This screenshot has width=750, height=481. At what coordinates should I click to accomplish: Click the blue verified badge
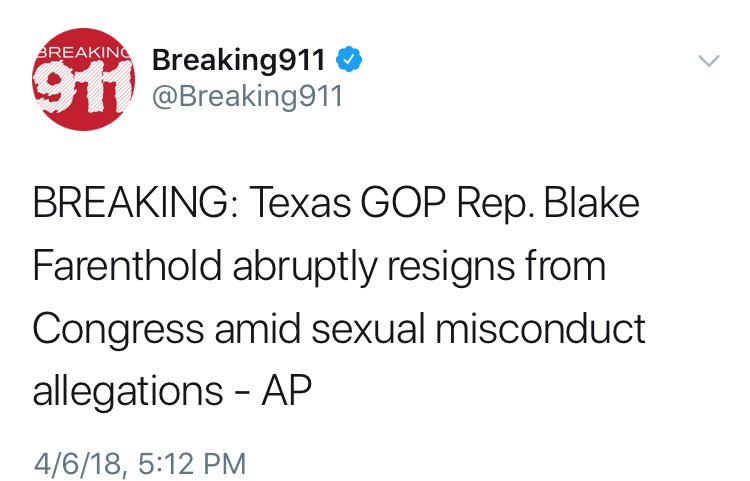pos(347,60)
